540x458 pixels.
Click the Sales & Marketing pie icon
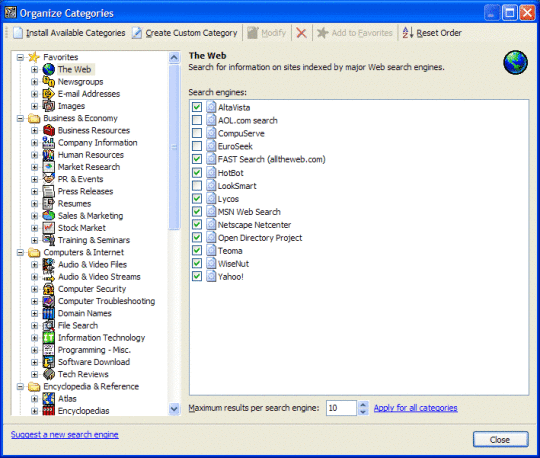tap(49, 216)
